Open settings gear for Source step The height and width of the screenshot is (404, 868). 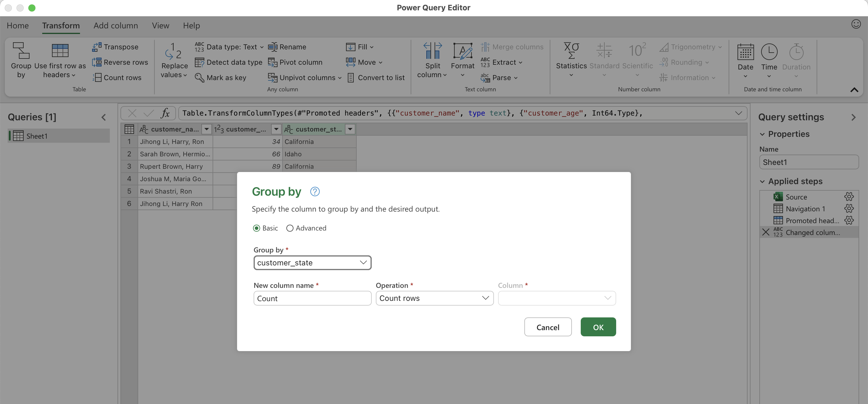click(x=849, y=197)
